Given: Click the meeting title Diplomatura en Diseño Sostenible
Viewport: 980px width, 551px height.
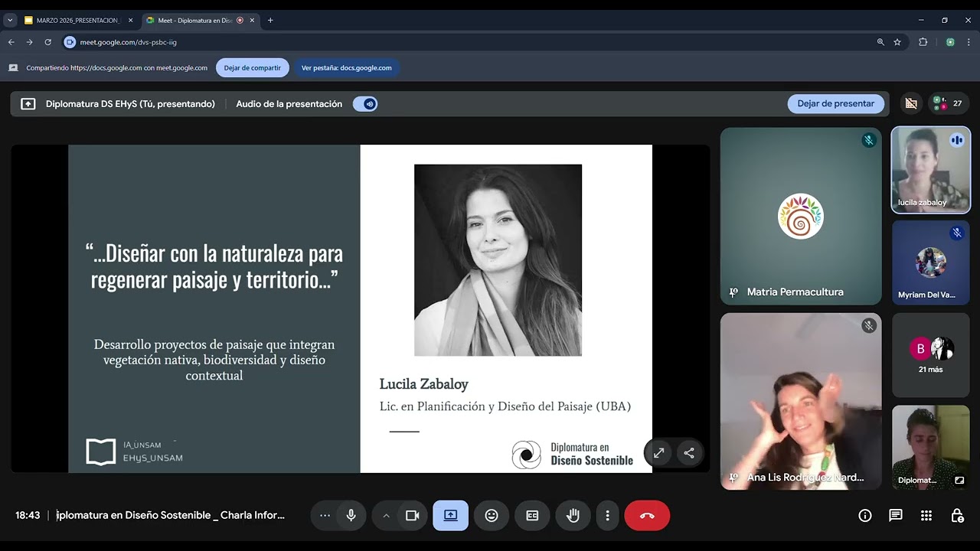Looking at the screenshot, I should pos(171,516).
